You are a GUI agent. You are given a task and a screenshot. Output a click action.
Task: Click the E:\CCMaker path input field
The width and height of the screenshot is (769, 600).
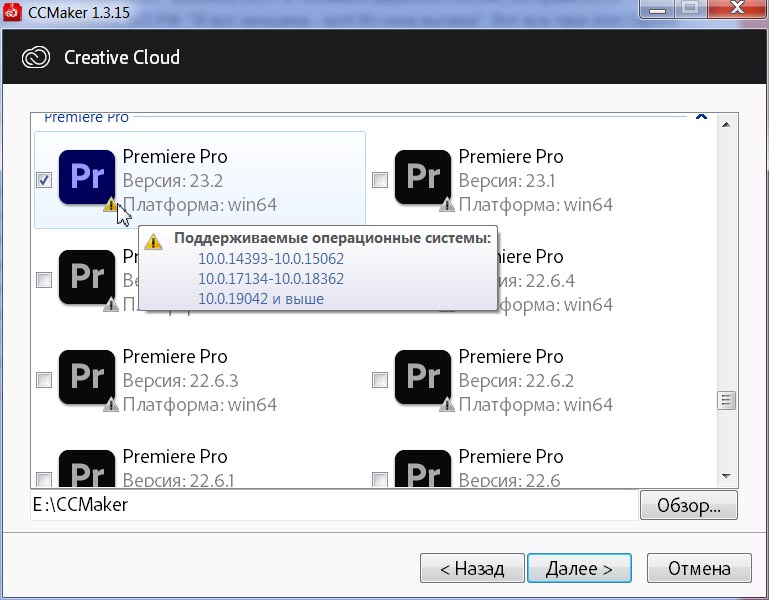[x=334, y=505]
